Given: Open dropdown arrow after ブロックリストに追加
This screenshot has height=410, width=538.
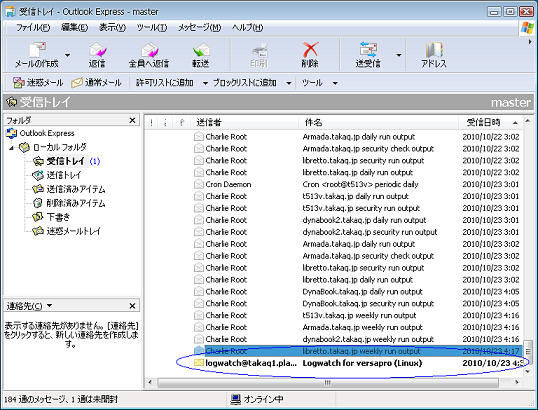Looking at the screenshot, I should tap(289, 83).
